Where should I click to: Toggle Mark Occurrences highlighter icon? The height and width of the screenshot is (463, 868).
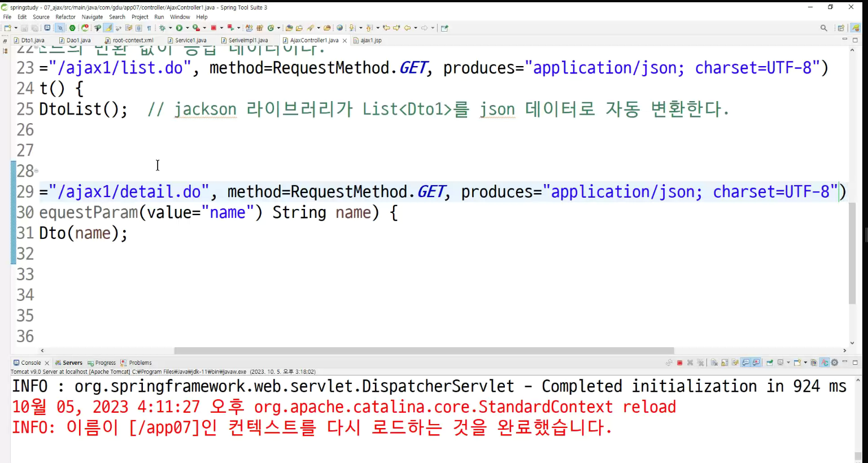pos(108,28)
